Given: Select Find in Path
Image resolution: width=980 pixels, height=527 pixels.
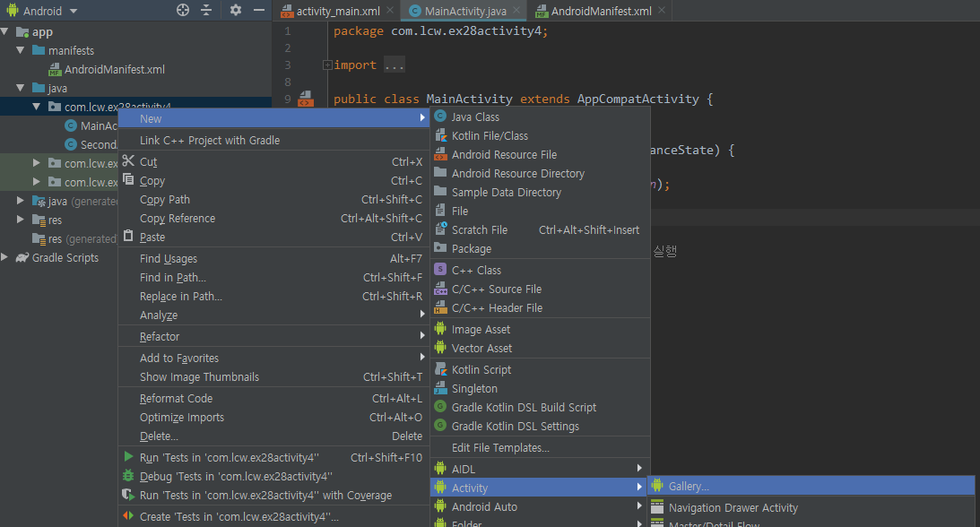Looking at the screenshot, I should tap(273, 277).
